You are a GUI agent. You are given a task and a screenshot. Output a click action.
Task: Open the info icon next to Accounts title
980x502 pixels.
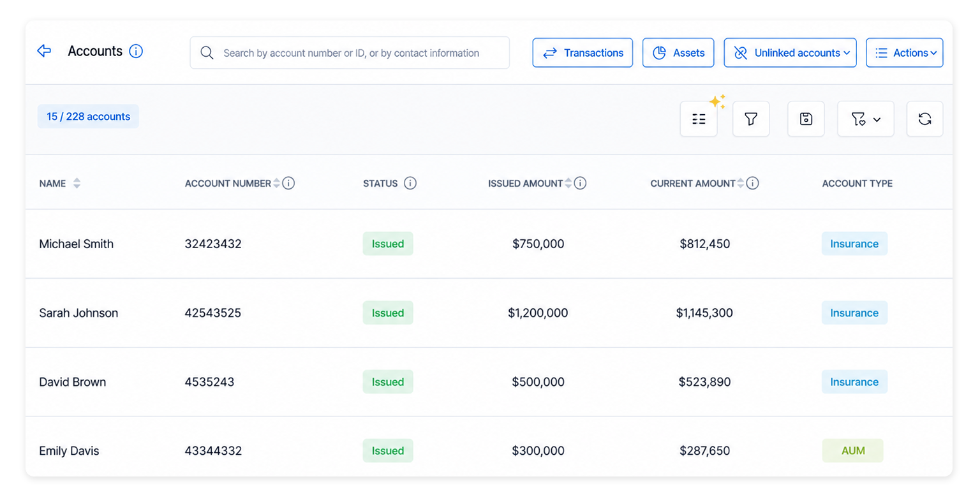pyautogui.click(x=136, y=51)
